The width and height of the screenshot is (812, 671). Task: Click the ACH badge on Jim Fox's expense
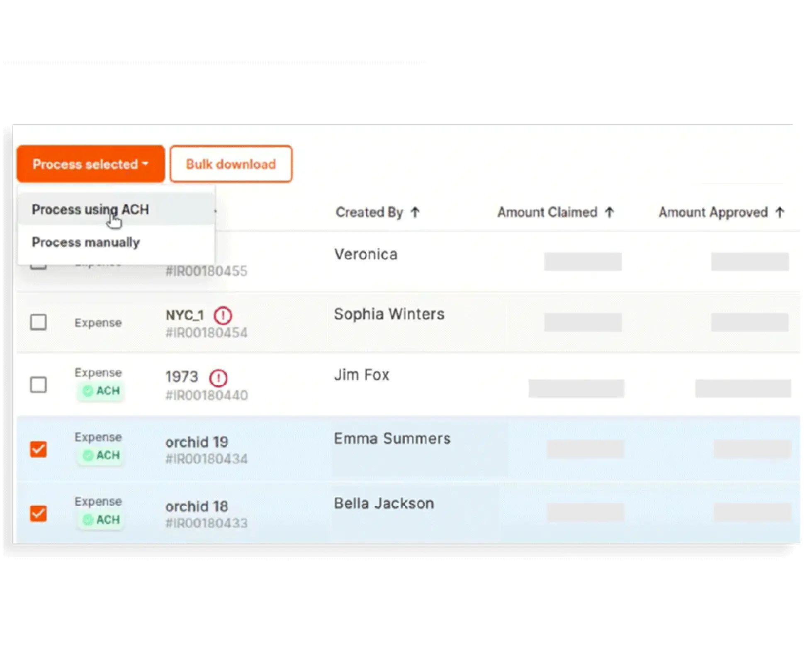point(100,391)
